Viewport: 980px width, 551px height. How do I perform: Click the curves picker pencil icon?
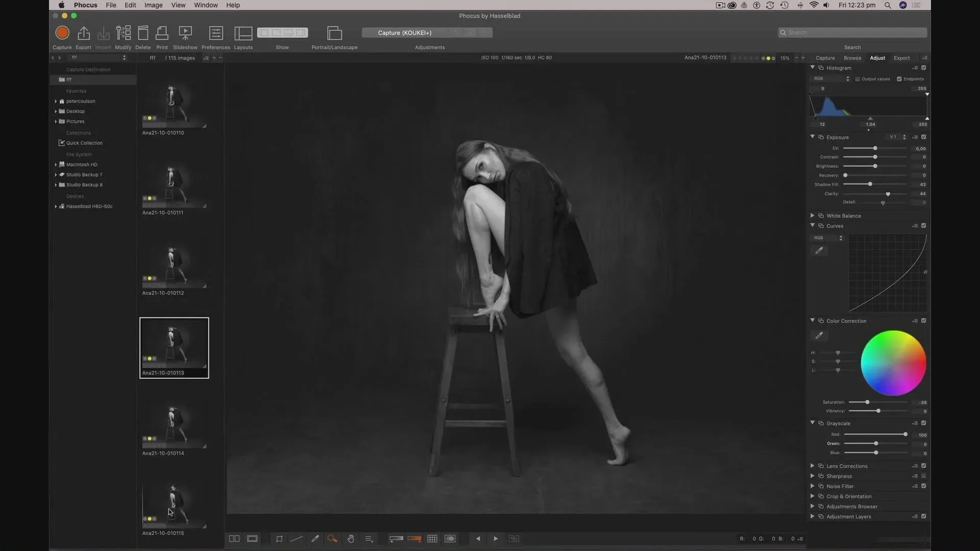[819, 251]
